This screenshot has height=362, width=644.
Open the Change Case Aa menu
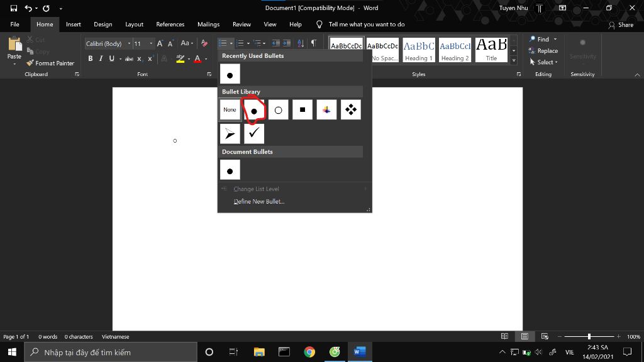(x=187, y=43)
